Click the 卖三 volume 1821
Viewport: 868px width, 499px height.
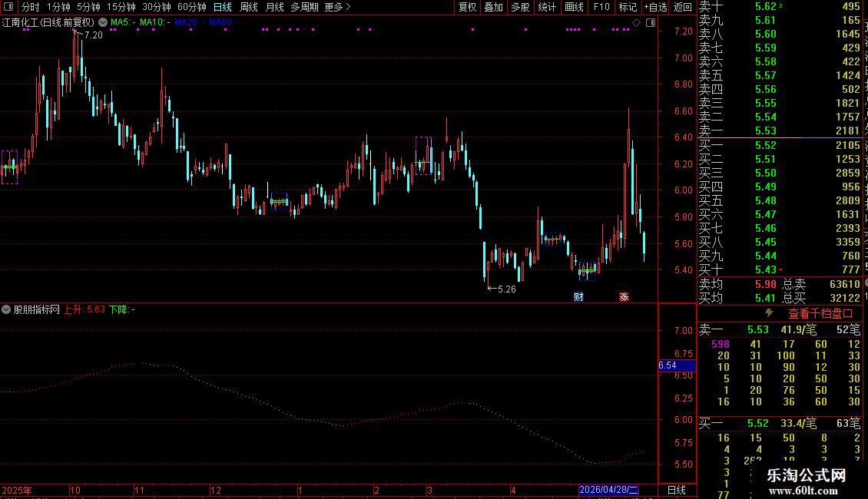[847, 104]
